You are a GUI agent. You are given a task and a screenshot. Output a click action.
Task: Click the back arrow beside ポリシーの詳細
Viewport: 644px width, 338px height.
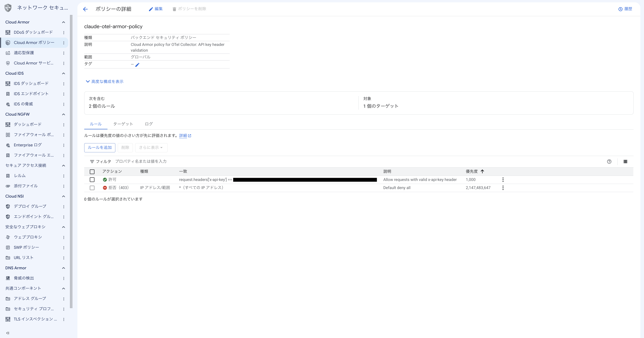pos(86,9)
